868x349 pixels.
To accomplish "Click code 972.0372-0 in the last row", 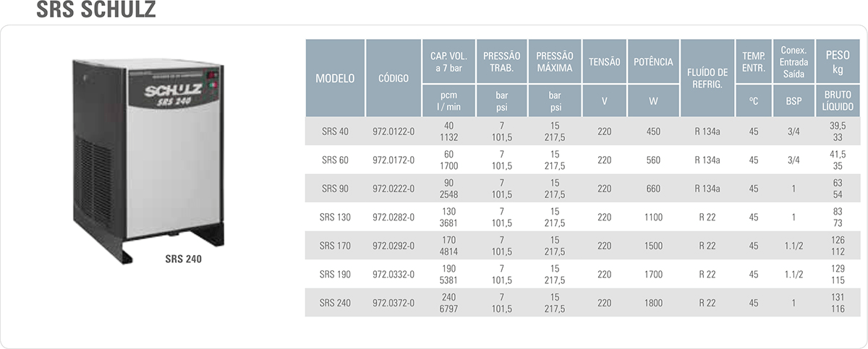I will point(393,303).
